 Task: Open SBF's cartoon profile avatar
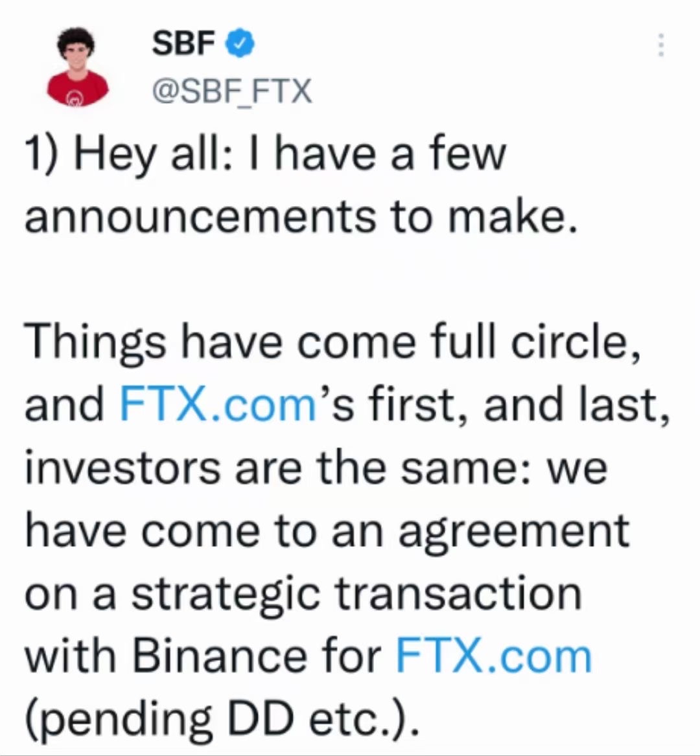[76, 65]
